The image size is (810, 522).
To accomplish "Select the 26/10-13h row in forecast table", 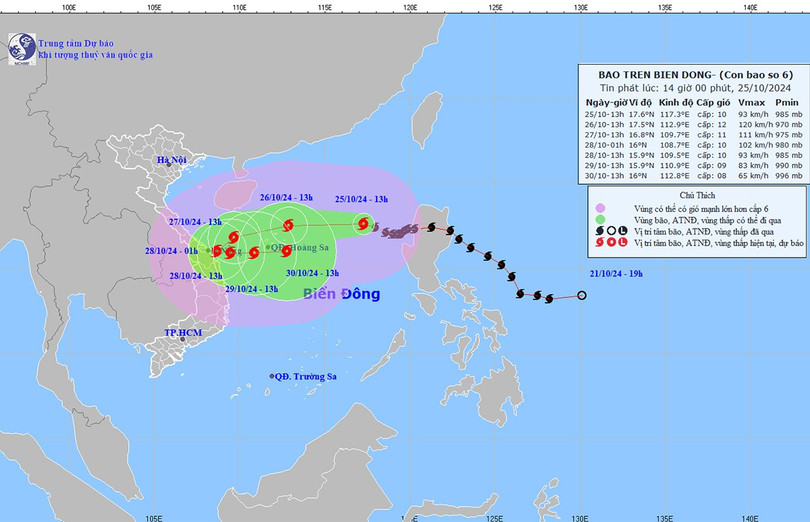I will 693,124.
